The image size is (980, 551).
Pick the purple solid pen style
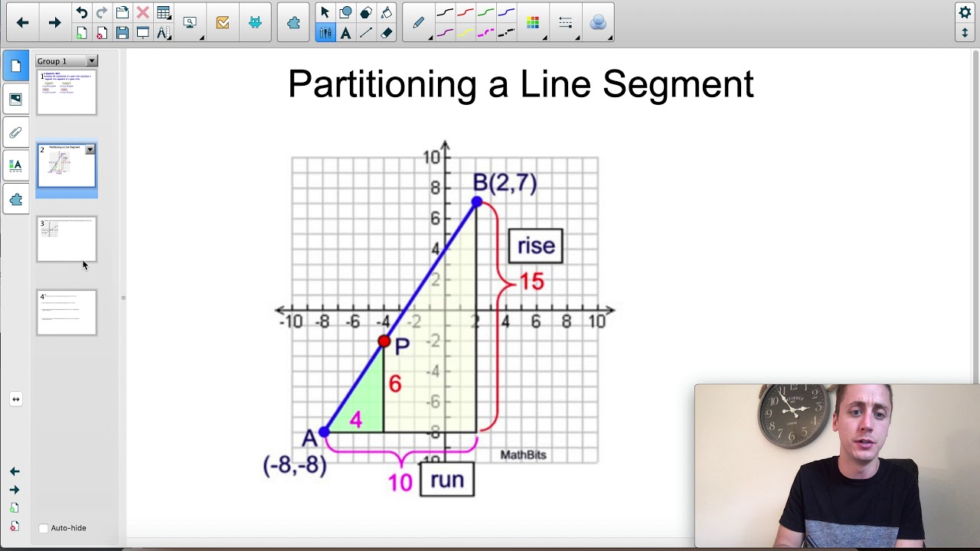[x=445, y=33]
